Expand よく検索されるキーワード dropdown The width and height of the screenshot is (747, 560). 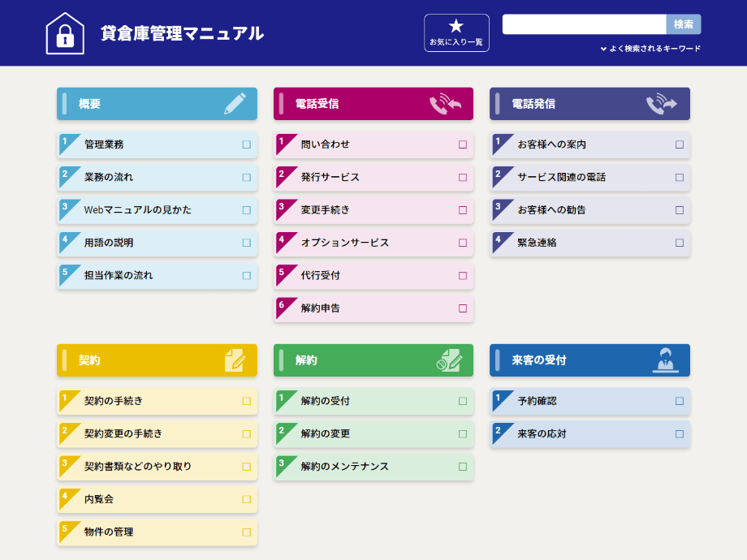tap(650, 49)
